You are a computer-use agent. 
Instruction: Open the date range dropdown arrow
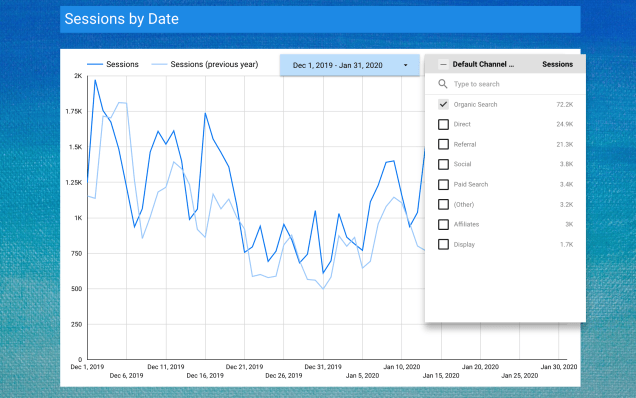point(405,65)
